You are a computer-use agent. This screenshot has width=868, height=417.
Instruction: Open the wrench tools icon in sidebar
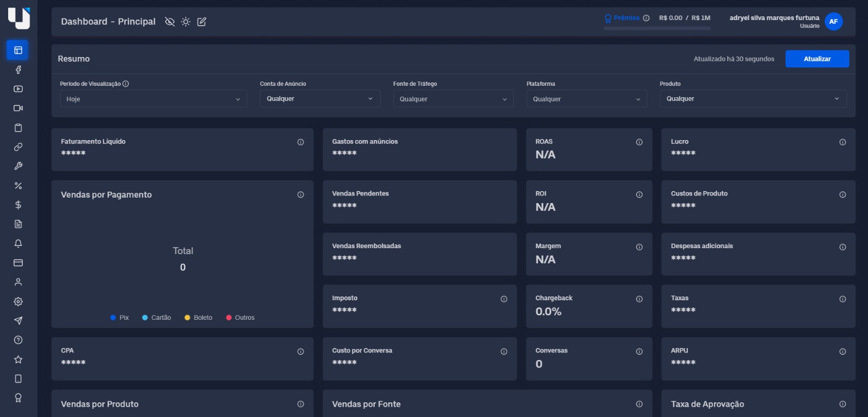[18, 166]
